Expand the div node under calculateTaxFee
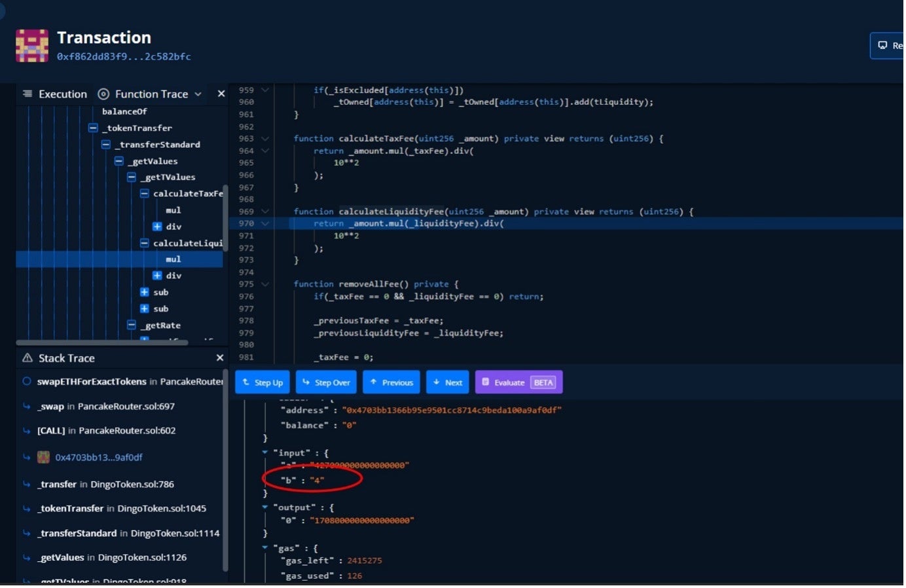 (x=157, y=227)
